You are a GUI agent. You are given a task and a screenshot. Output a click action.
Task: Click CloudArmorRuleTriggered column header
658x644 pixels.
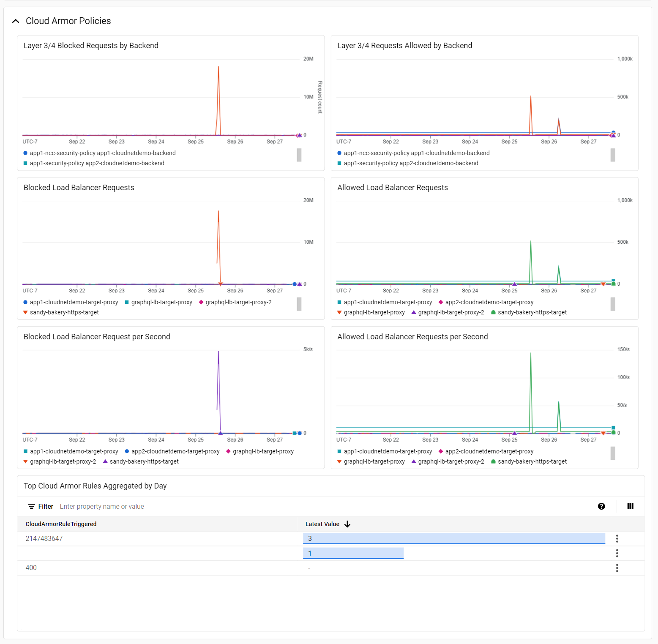point(61,524)
